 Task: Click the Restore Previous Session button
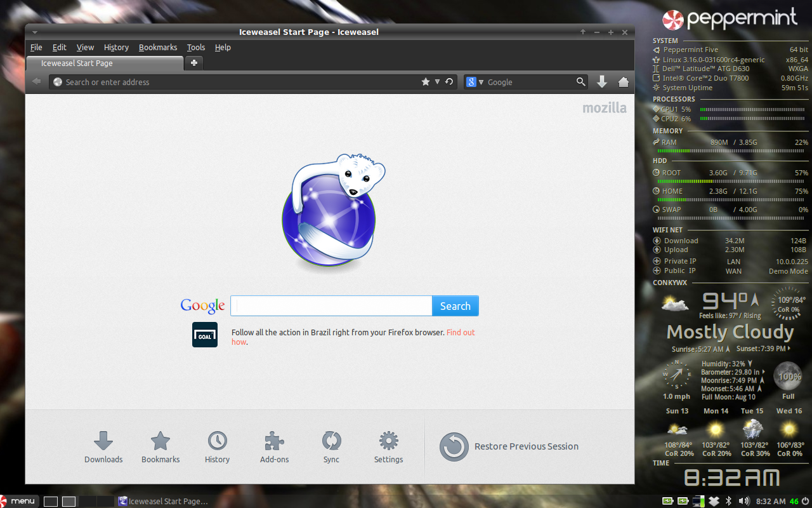point(509,446)
